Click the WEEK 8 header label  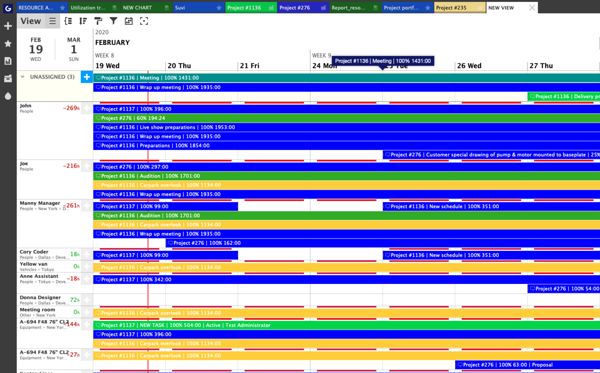[104, 55]
